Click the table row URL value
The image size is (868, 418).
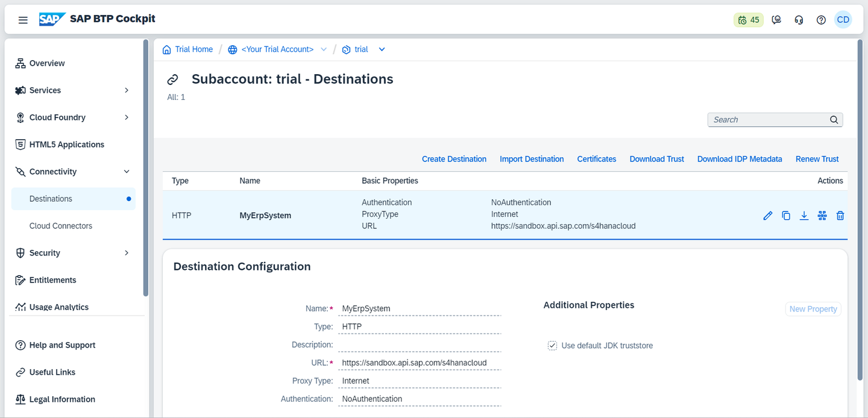564,226
